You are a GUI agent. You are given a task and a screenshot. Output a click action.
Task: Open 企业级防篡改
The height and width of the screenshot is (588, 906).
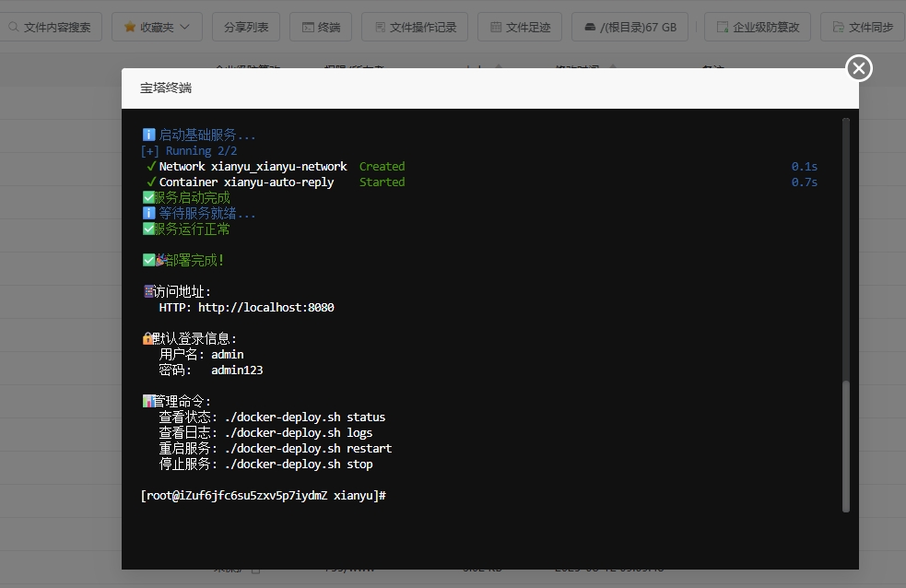[x=758, y=27]
